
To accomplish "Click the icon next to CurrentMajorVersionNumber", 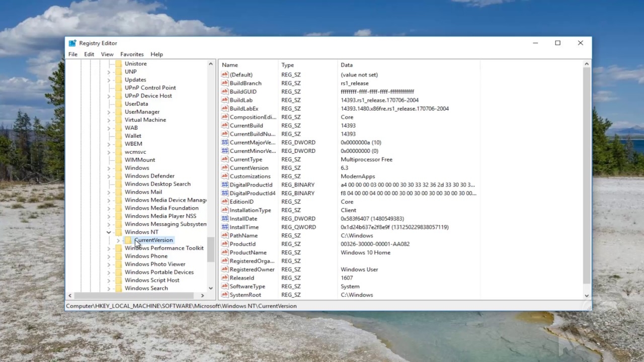I will click(225, 142).
